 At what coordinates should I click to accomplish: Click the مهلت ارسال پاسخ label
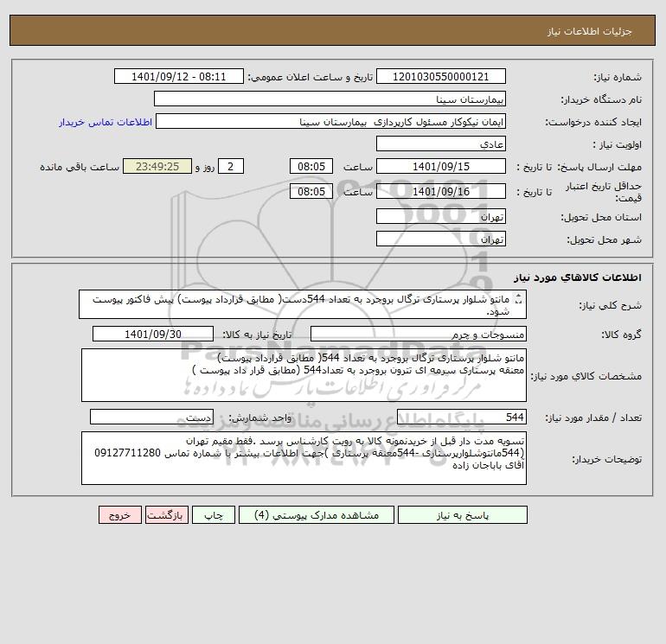[599, 167]
